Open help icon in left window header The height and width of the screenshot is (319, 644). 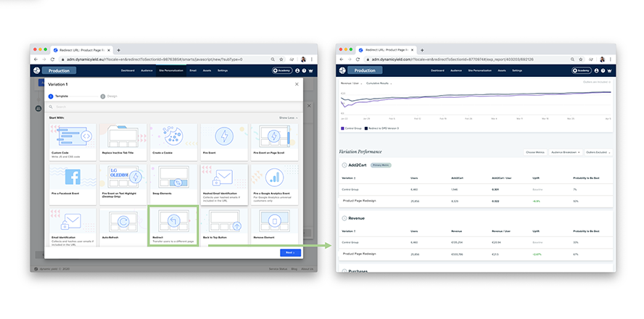click(x=304, y=70)
